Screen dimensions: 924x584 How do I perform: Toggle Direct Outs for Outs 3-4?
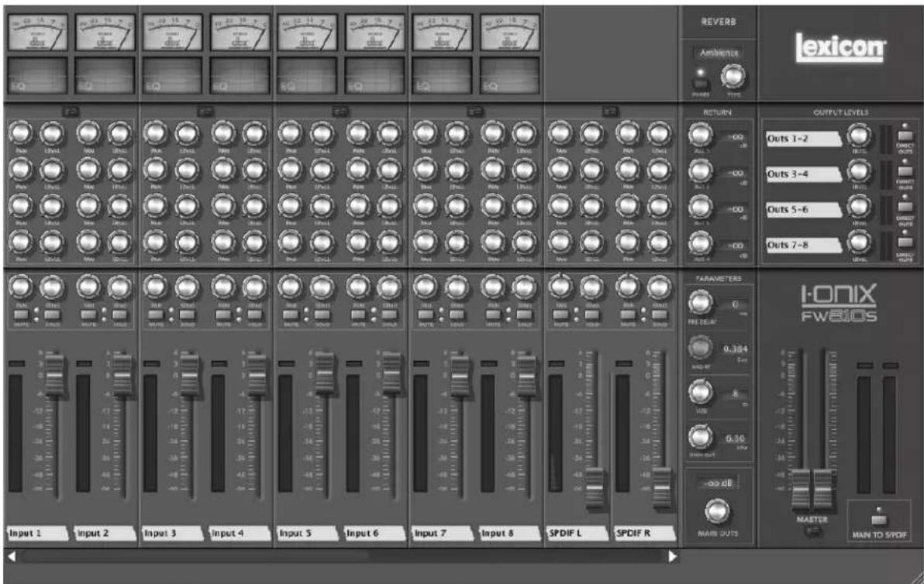[905, 172]
